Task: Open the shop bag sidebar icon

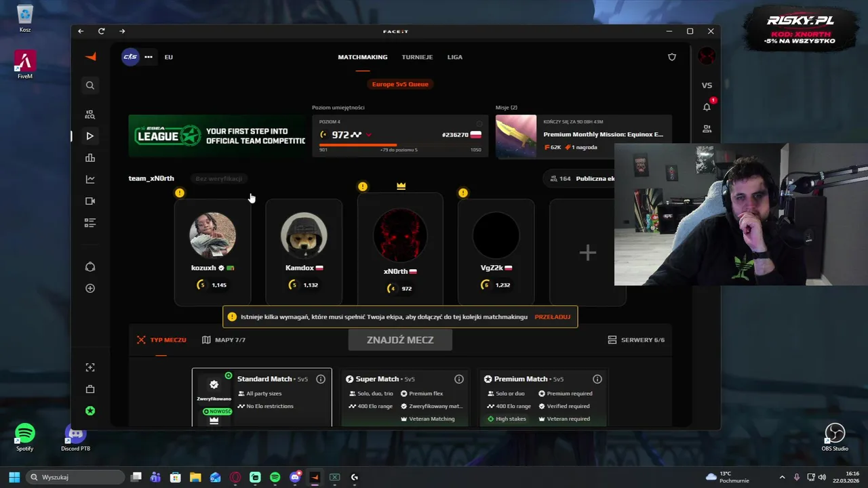Action: (90, 389)
